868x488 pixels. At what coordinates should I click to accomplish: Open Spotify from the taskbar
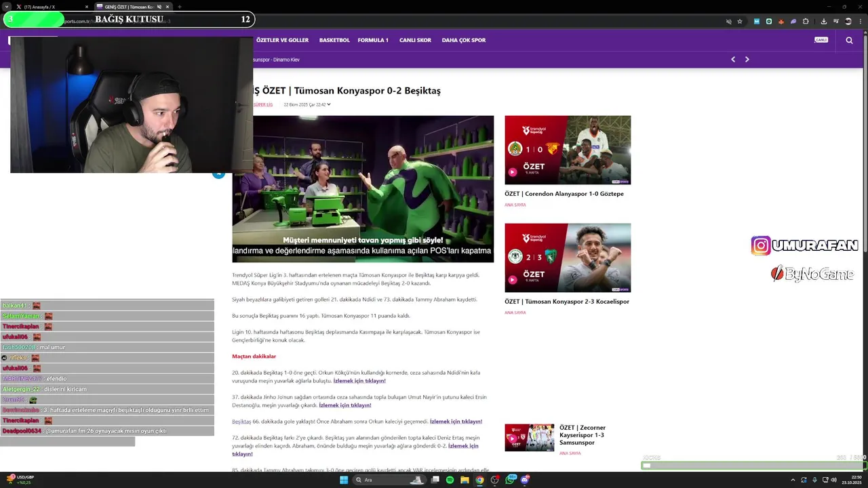[450, 480]
